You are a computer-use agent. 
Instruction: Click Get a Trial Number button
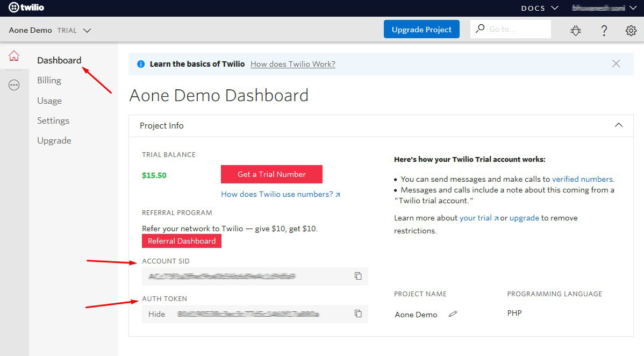click(x=271, y=174)
